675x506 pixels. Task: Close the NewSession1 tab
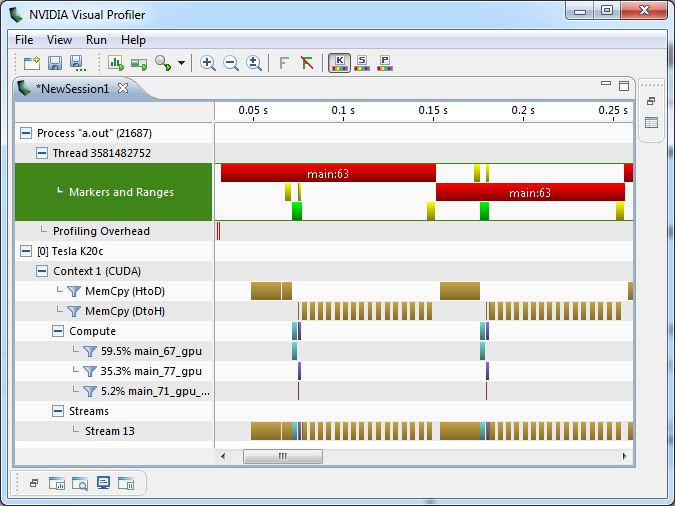(123, 88)
